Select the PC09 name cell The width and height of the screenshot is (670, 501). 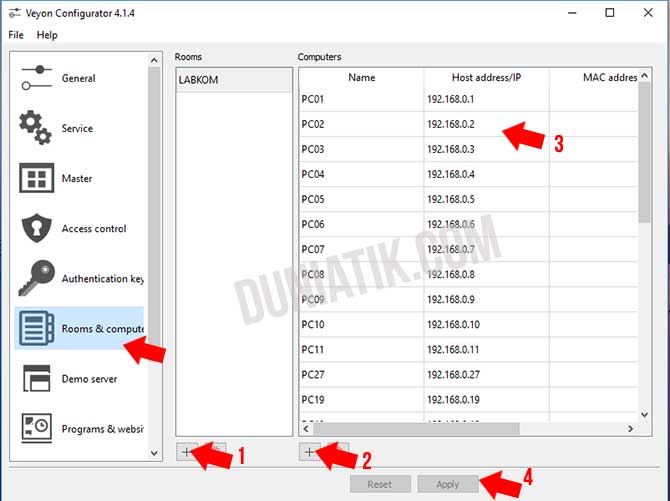(361, 299)
